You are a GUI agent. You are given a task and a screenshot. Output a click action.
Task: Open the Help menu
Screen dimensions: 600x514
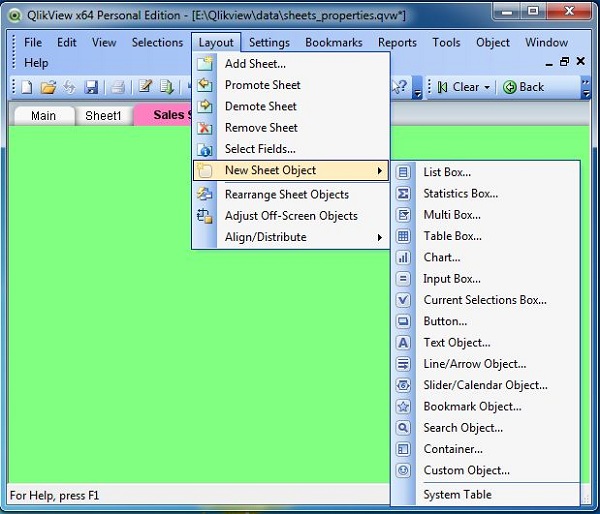pyautogui.click(x=36, y=62)
